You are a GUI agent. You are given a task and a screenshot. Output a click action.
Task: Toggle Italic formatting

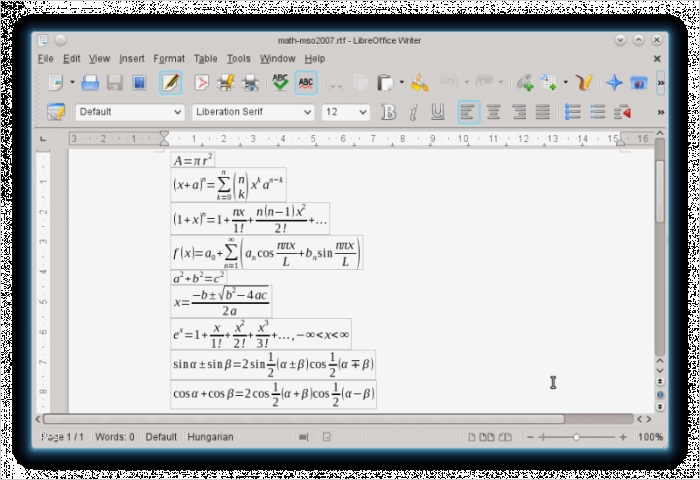(x=413, y=112)
